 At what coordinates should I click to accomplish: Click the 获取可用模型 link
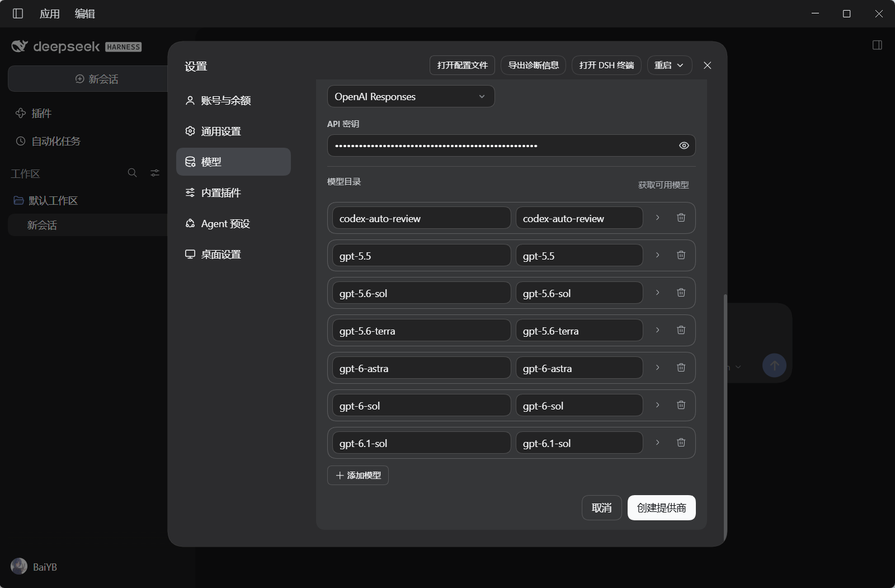coord(663,185)
